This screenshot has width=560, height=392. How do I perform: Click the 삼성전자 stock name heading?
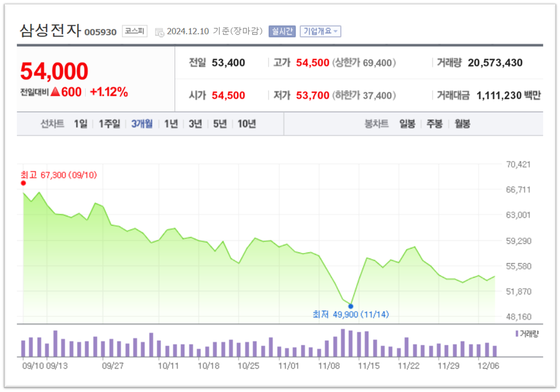[x=51, y=31]
